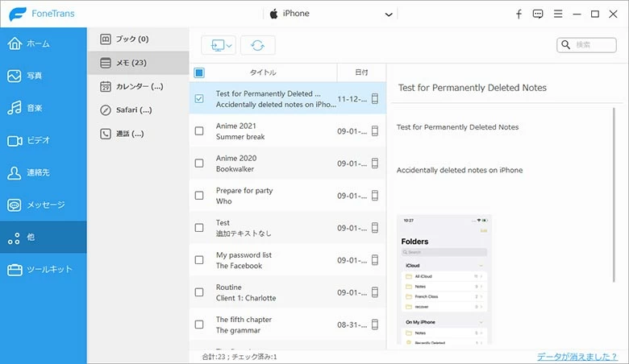Click the search (検索) input field
The height and width of the screenshot is (364, 629).
(x=593, y=45)
